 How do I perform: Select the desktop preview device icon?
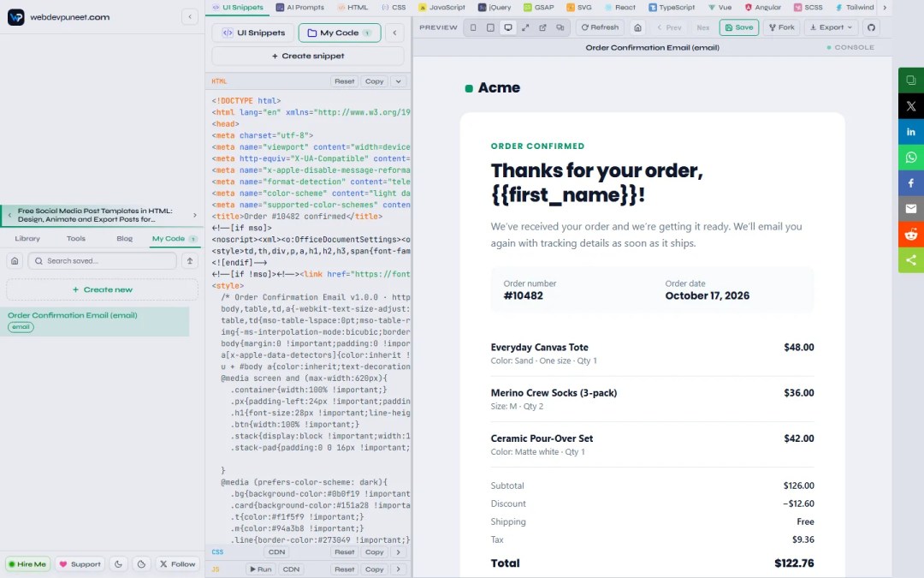point(508,27)
